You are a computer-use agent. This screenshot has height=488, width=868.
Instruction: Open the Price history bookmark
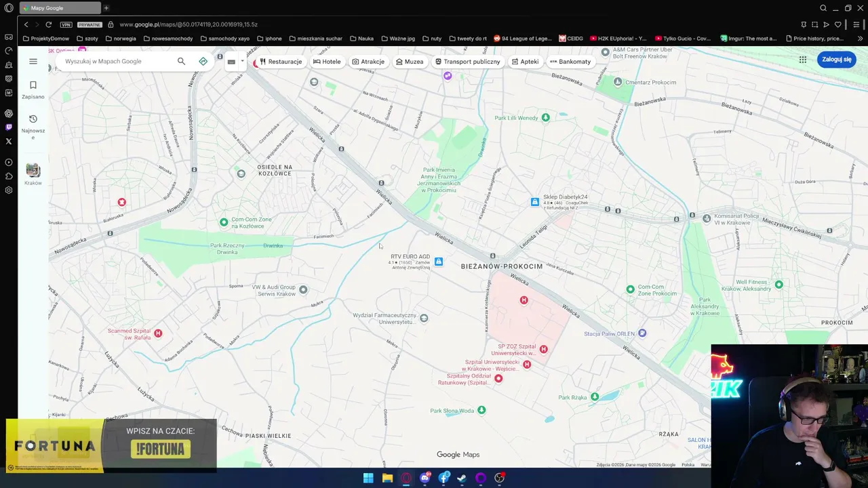tap(814, 39)
